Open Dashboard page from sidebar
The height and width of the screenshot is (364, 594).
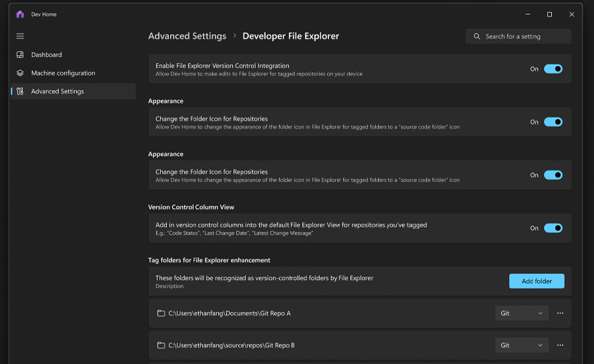click(73, 55)
